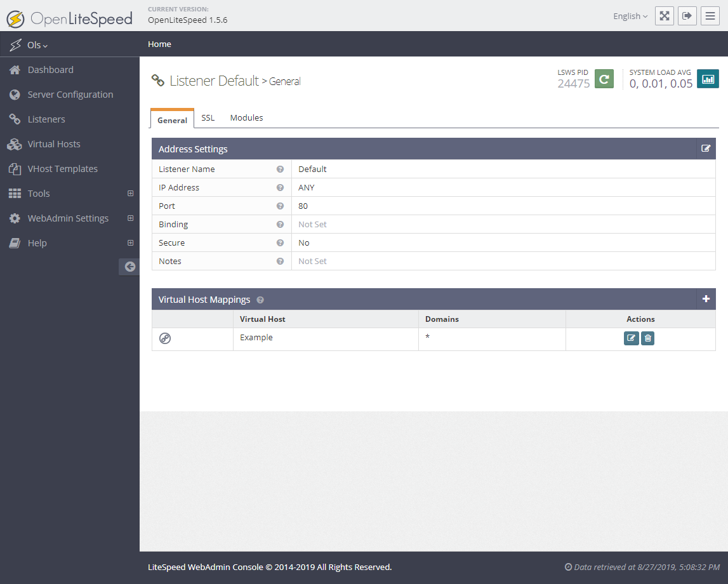Click the Home breadcrumb link
Viewport: 728px width, 584px height.
coord(159,44)
